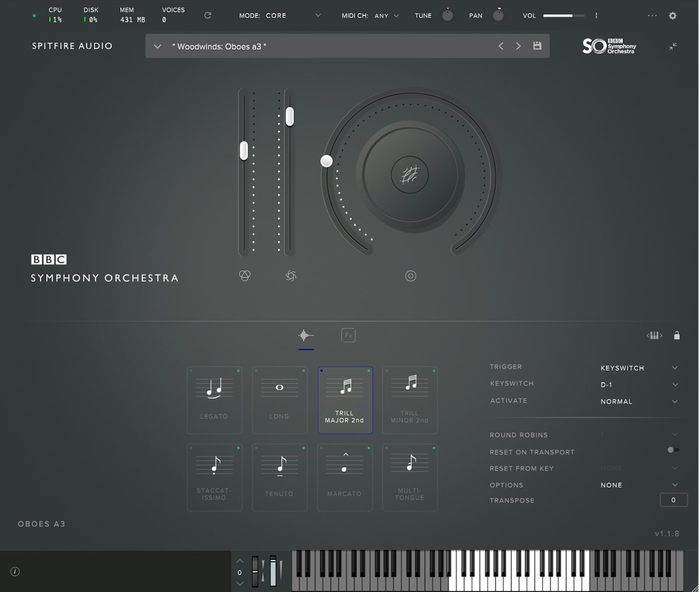The image size is (700, 592).
Task: Click the CPU 1% readout
Action: pyautogui.click(x=55, y=15)
